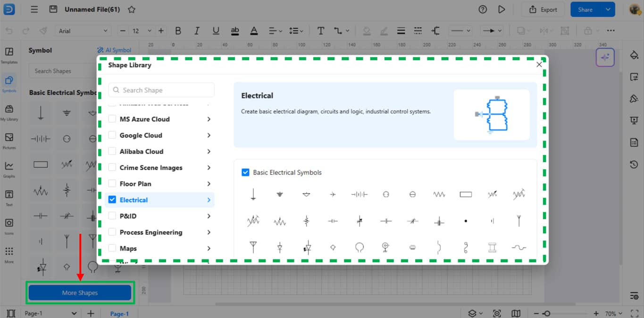Select the P&ID category
The height and width of the screenshot is (318, 644).
coord(128,216)
